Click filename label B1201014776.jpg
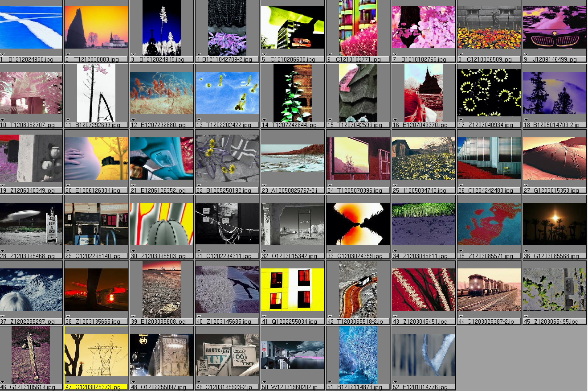This screenshot has width=588, height=391. click(426, 387)
